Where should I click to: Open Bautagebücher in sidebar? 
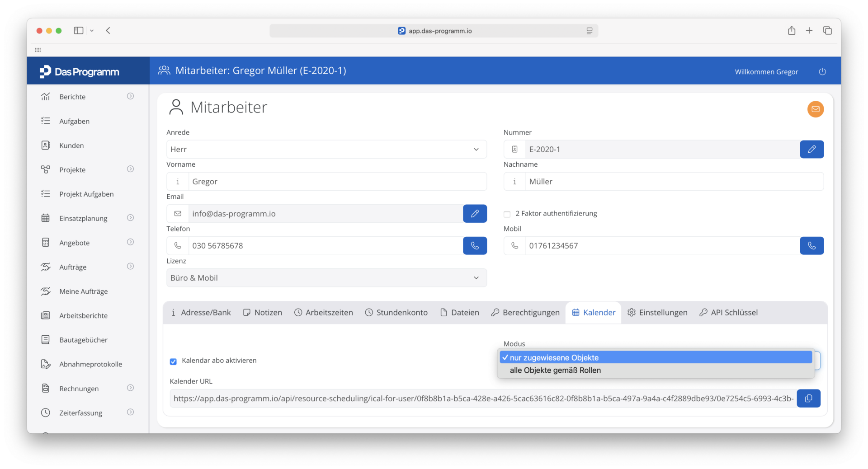pyautogui.click(x=83, y=340)
